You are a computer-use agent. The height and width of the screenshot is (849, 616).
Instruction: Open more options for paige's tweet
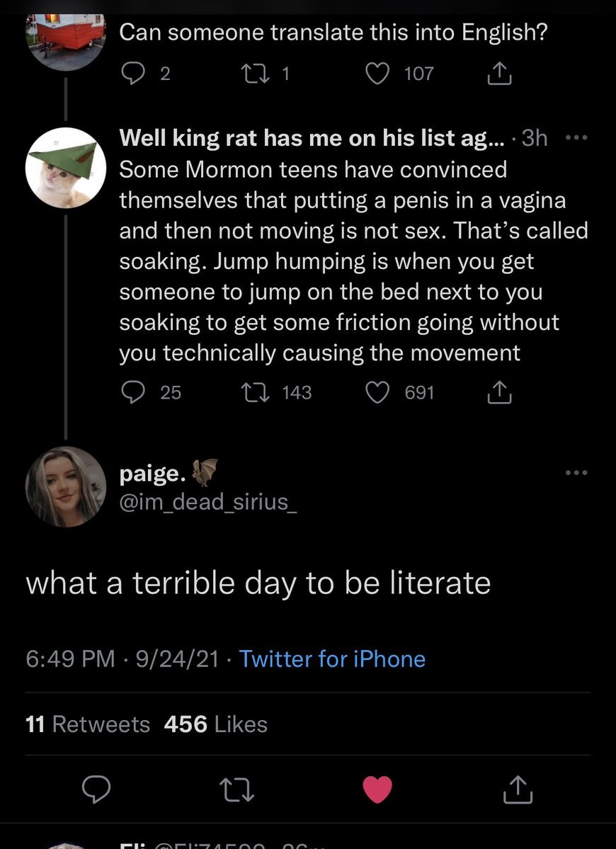click(578, 472)
